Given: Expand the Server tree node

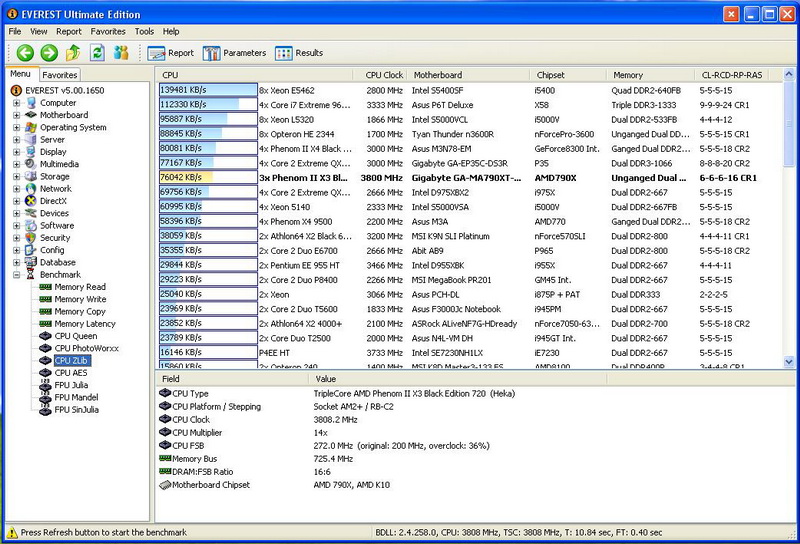Looking at the screenshot, I should [x=16, y=139].
